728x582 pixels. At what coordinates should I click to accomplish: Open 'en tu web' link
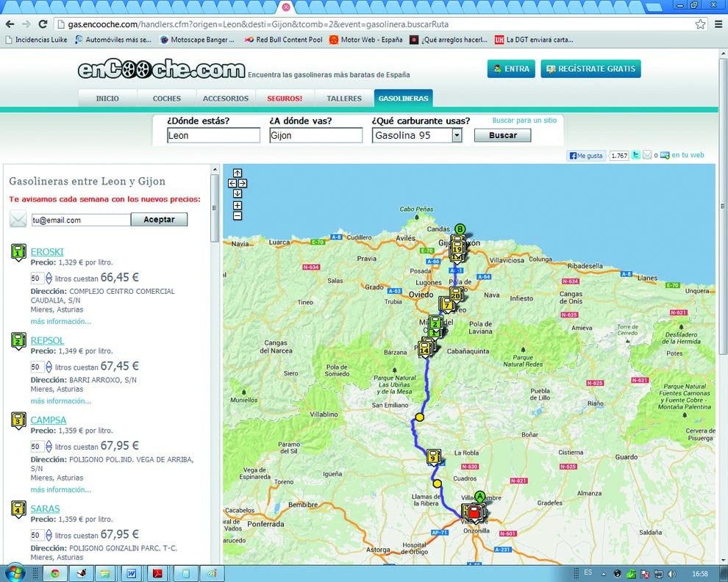point(688,155)
